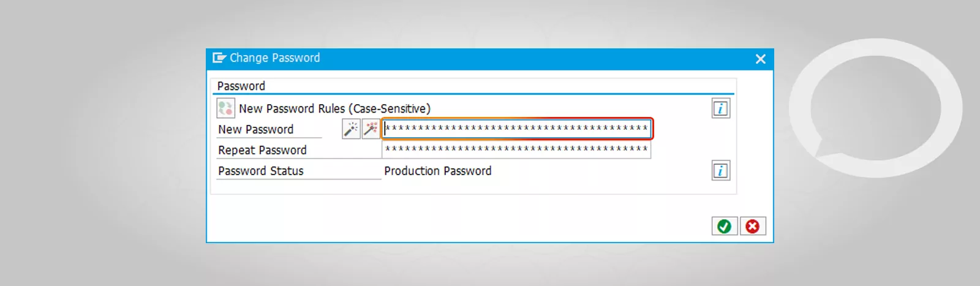Viewport: 980px width, 286px height.
Task: Focus the highlighted New Password field
Action: click(517, 129)
